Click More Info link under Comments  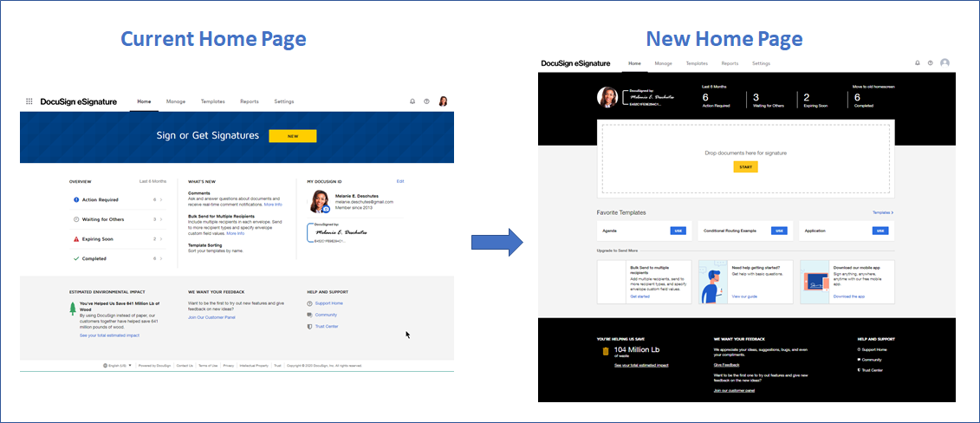[272, 205]
